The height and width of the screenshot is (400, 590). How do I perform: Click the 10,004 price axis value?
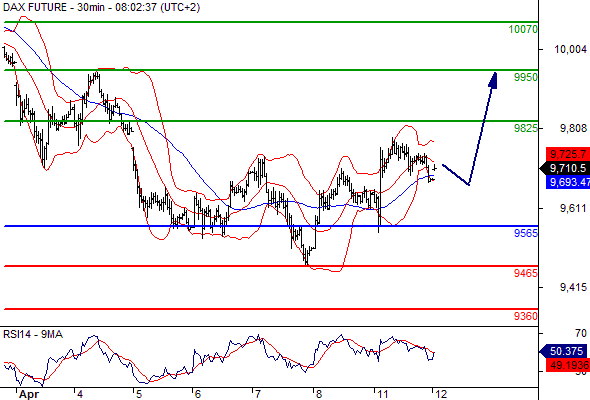pyautogui.click(x=570, y=49)
